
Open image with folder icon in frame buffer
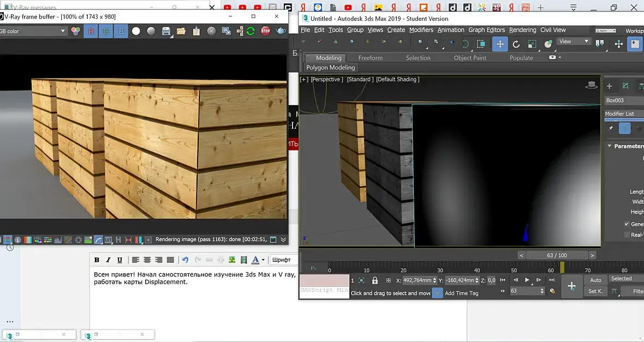pos(181,31)
